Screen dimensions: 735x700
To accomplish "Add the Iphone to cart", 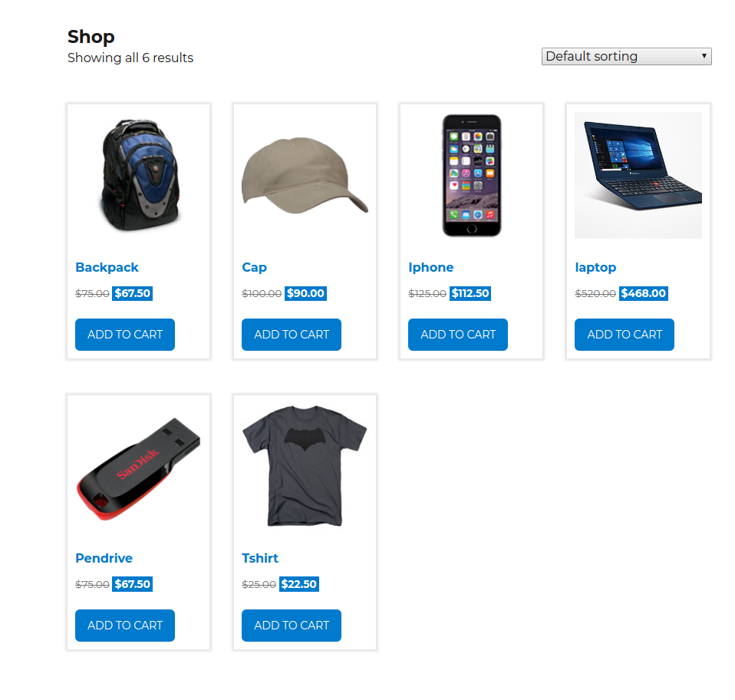I will [458, 335].
